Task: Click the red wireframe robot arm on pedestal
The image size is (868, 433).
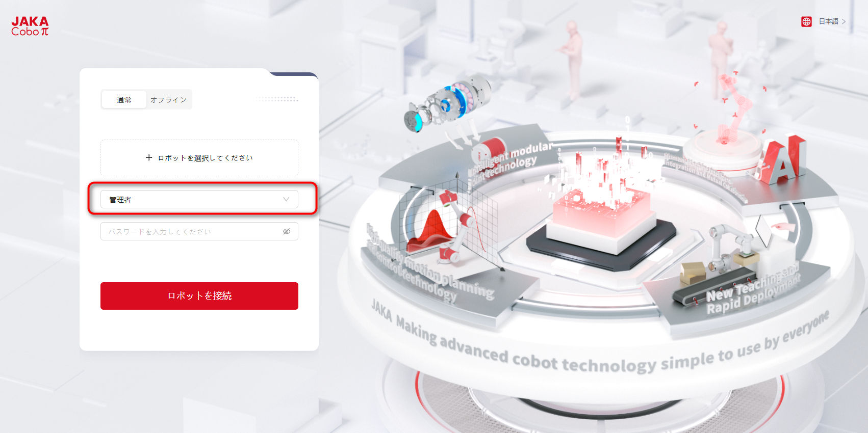Action: [728, 110]
